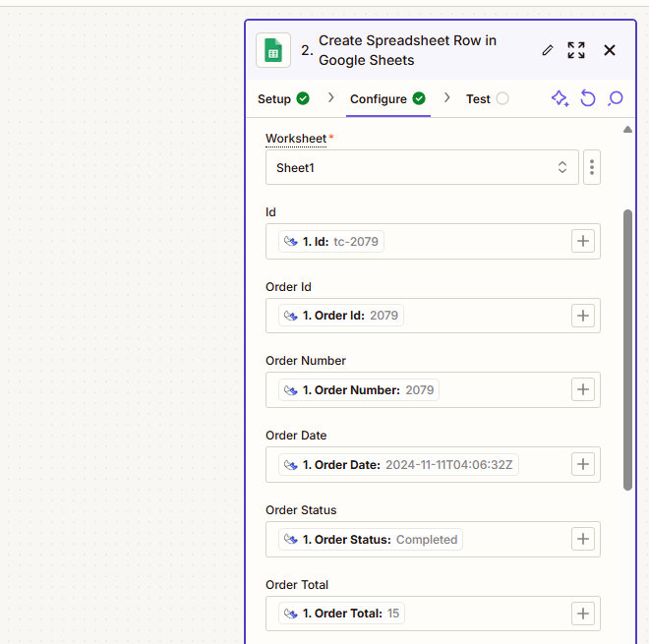Click the vertical scrollbar thumb in panel
The image size is (649, 644).
pos(628,349)
